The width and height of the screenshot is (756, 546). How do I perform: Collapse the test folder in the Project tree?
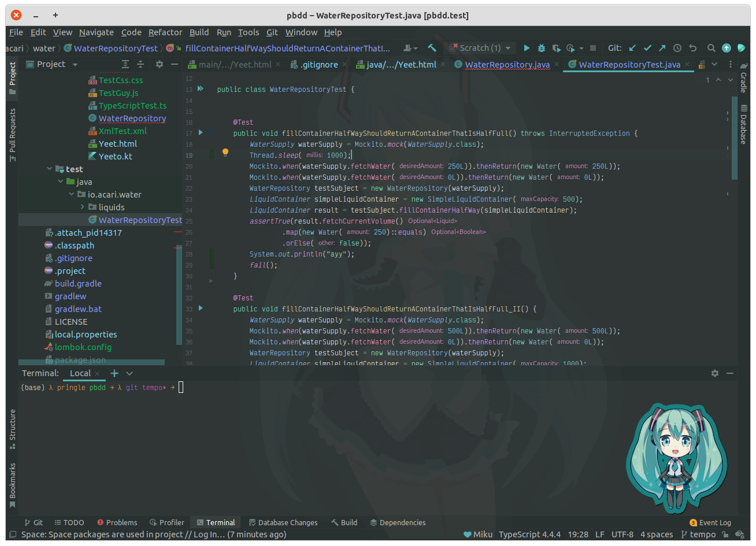click(49, 169)
